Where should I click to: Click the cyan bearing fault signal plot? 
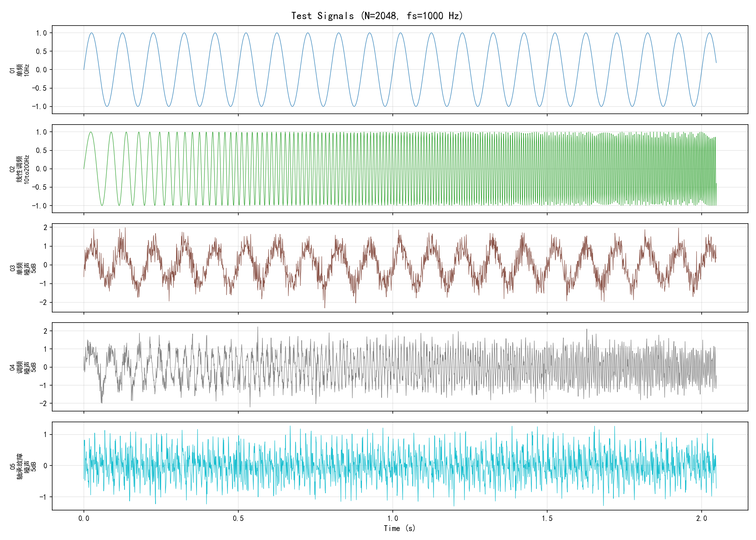click(400, 466)
